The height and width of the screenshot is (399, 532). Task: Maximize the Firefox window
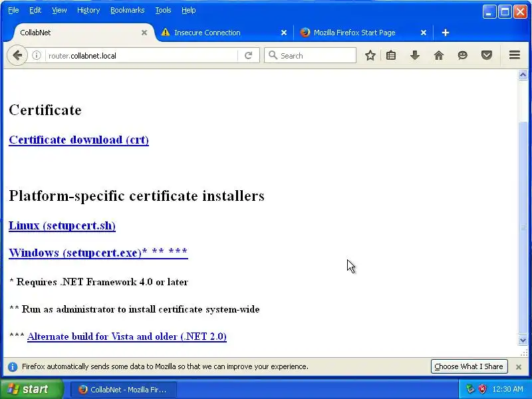pos(505,12)
